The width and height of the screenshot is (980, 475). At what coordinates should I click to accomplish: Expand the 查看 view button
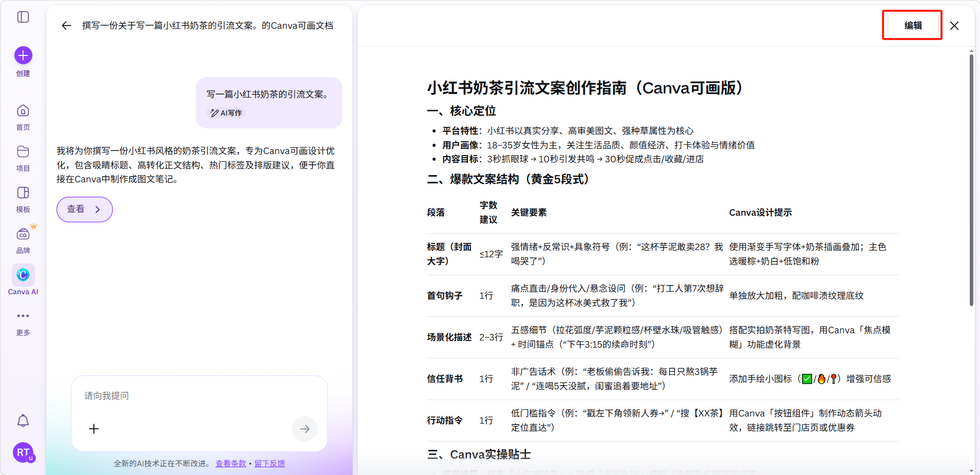point(85,210)
